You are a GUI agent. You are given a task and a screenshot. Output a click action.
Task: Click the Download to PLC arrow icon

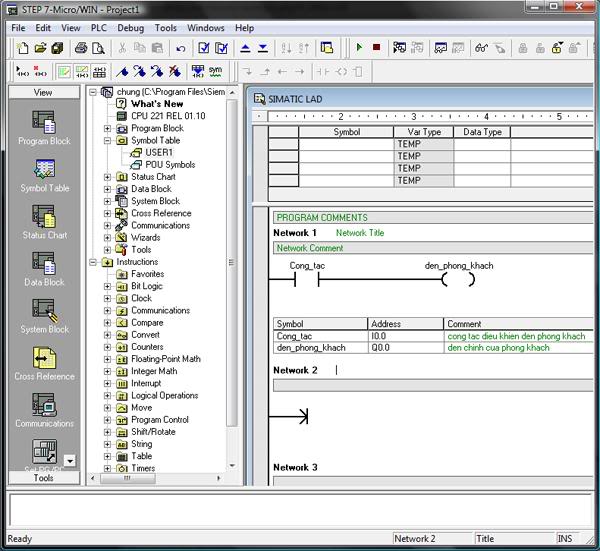click(x=263, y=48)
